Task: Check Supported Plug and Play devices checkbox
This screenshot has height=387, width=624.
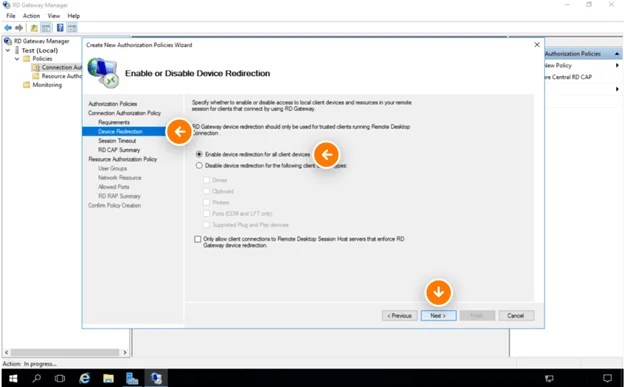Action: [206, 225]
